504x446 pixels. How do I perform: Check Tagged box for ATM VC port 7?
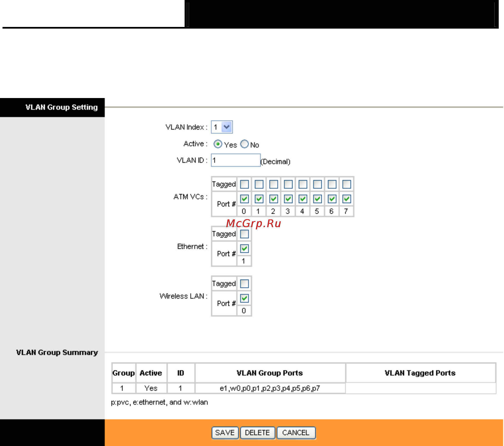tap(347, 184)
